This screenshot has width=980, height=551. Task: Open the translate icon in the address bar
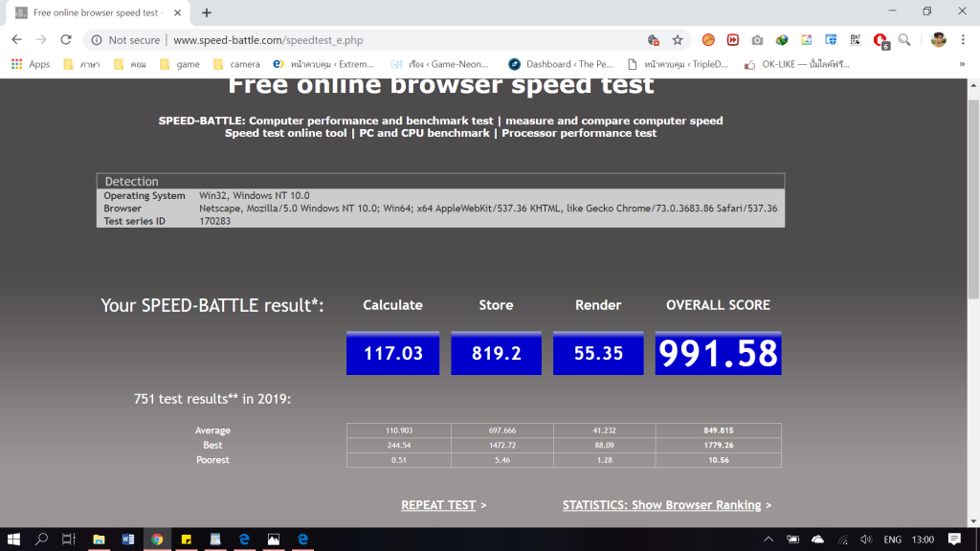point(653,40)
